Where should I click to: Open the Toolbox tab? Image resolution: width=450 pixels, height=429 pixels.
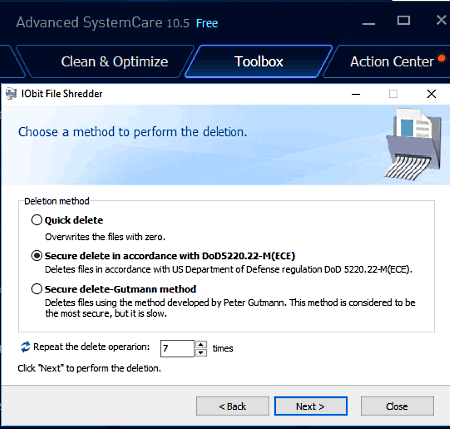click(x=259, y=62)
